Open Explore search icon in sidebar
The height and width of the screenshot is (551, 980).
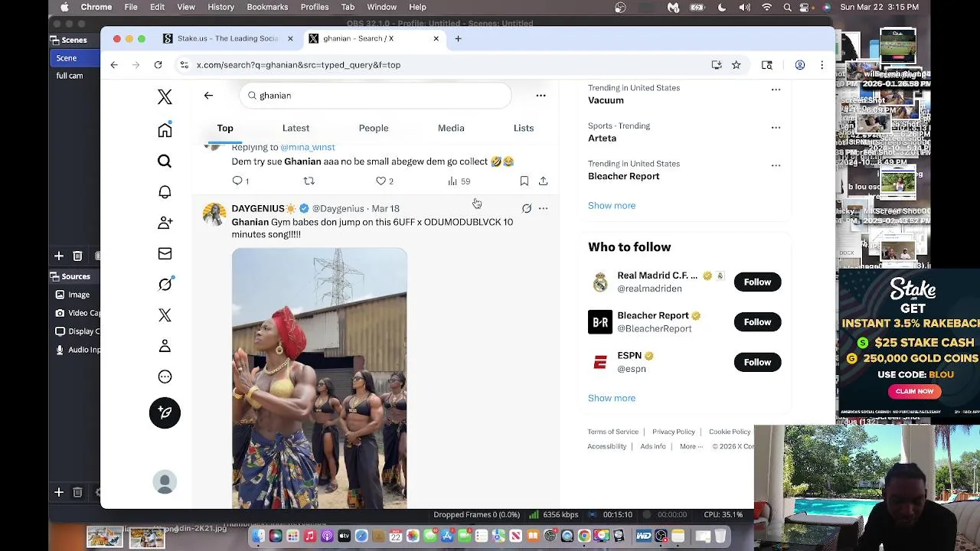(165, 161)
